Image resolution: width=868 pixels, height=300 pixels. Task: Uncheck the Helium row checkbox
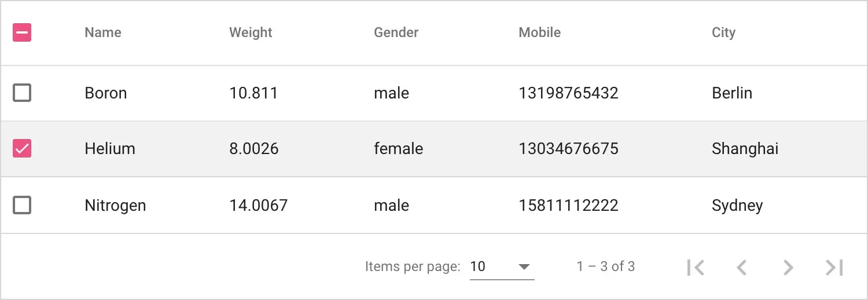(x=22, y=149)
